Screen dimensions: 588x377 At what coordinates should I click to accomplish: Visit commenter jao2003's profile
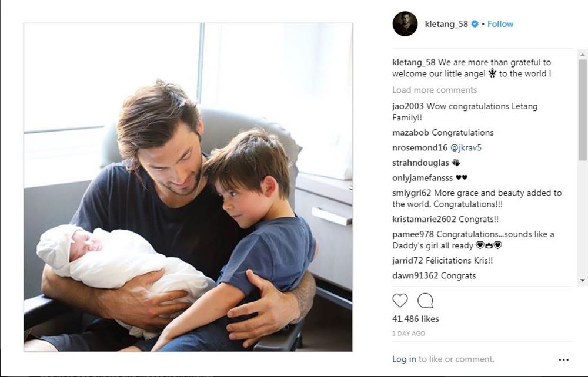point(408,106)
